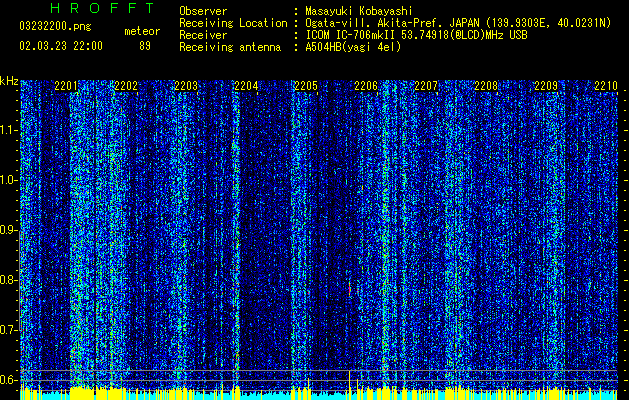Select the filename 03232200.png

pos(55,26)
